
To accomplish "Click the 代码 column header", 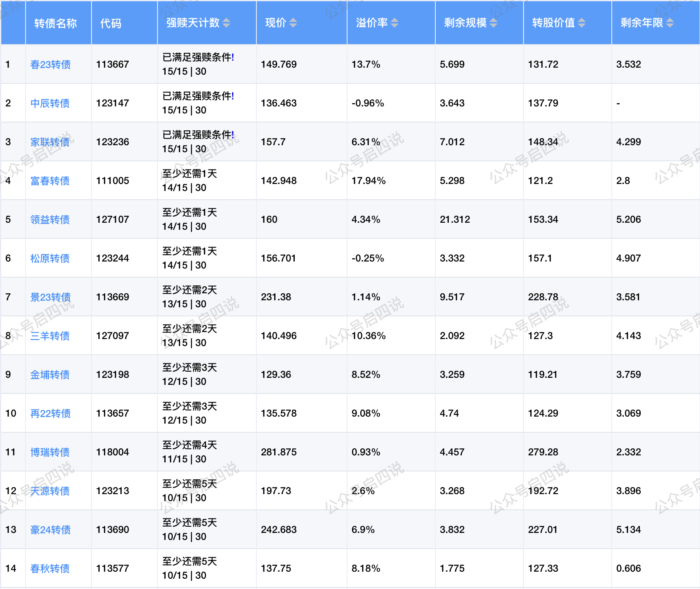I will pos(111,23).
